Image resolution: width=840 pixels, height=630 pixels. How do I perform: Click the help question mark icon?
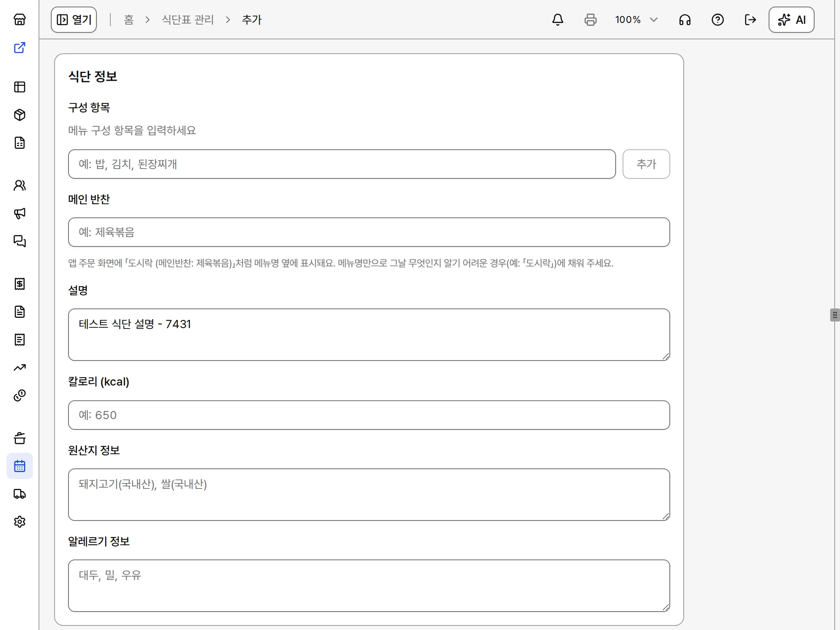tap(718, 20)
